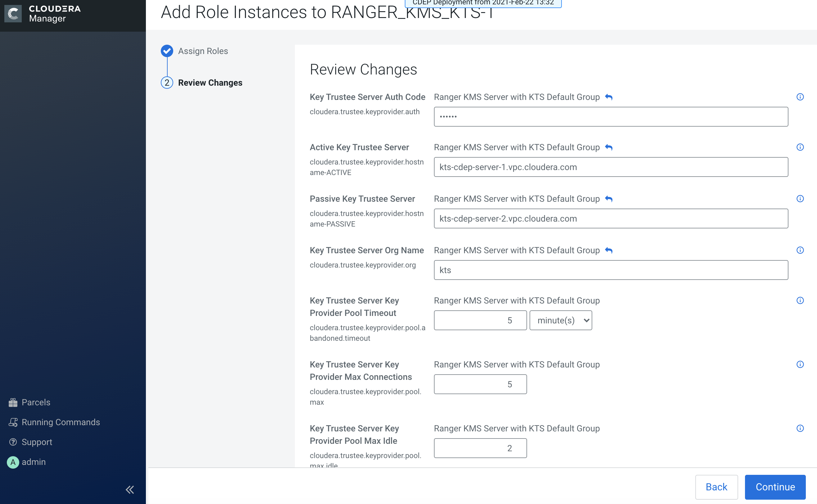Reset Key Trustee Server Auth Code to default

point(609,97)
